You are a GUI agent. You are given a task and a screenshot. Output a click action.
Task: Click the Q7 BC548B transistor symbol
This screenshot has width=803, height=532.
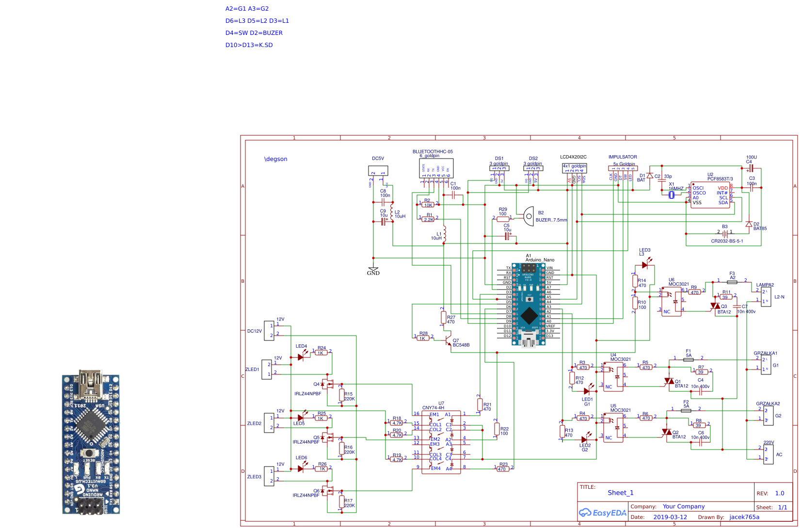pyautogui.click(x=449, y=340)
